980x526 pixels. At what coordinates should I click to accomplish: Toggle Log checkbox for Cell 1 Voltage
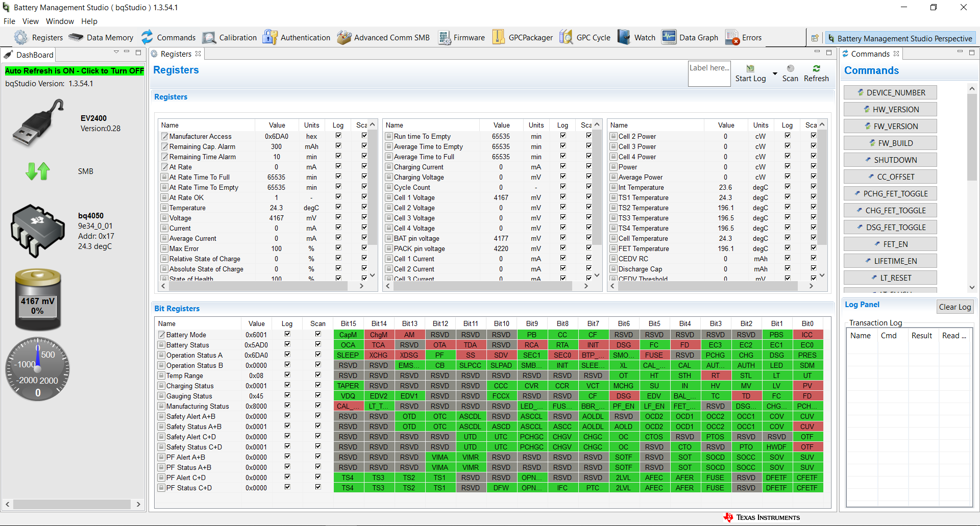click(x=563, y=197)
